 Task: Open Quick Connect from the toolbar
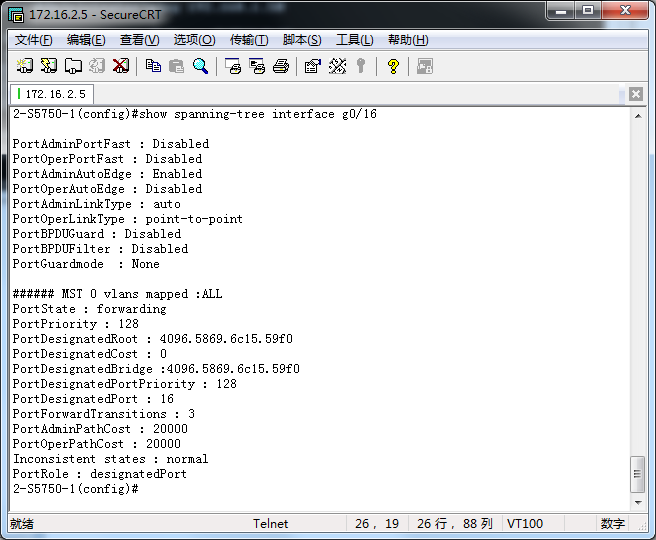[49, 66]
